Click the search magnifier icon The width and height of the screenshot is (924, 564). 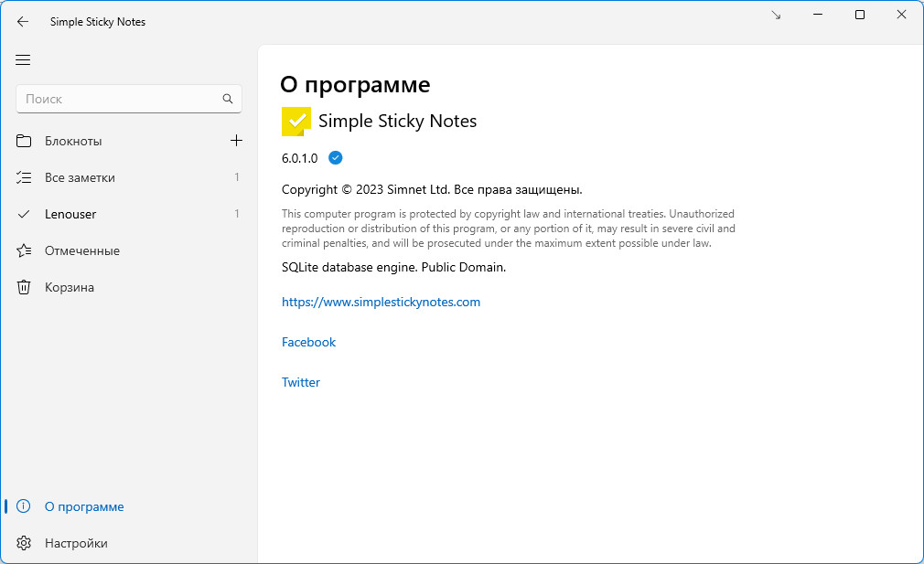tap(228, 99)
